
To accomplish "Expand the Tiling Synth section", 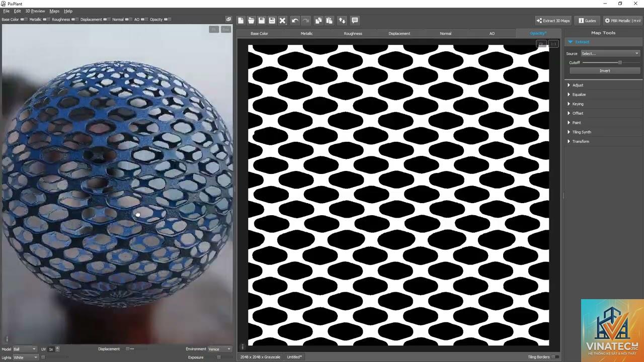I will point(582,132).
